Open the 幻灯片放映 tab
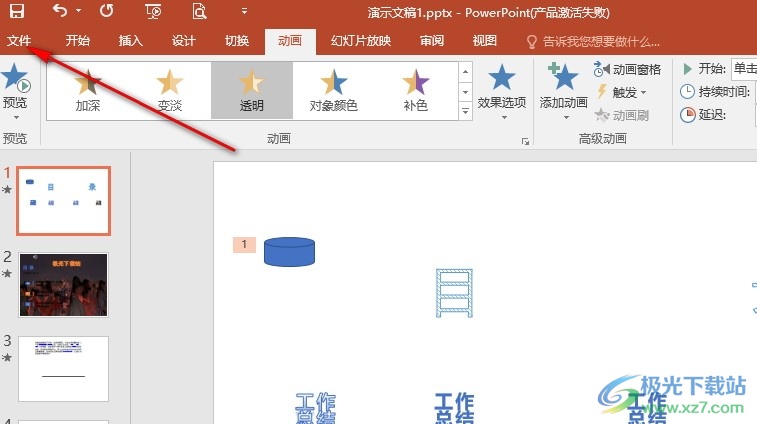Image resolution: width=757 pixels, height=424 pixels. 361,41
